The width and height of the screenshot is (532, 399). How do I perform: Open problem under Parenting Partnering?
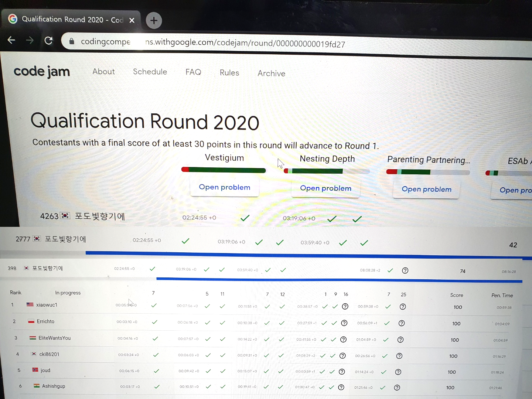tap(426, 189)
